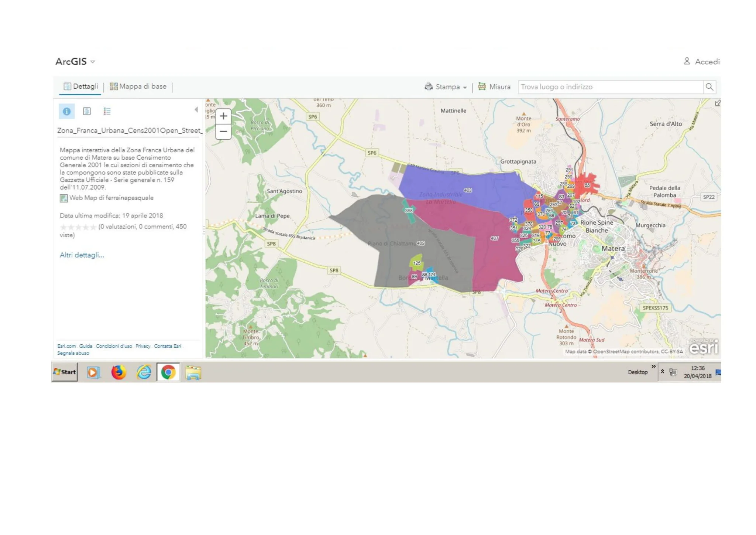Click the Segnala abuso link
Screen dimensions: 756x535
pos(73,353)
